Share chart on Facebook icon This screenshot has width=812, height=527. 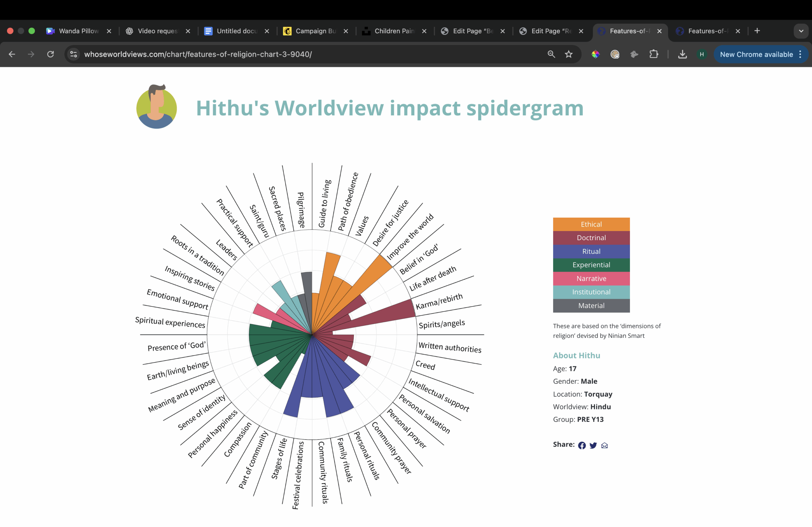[x=582, y=446]
